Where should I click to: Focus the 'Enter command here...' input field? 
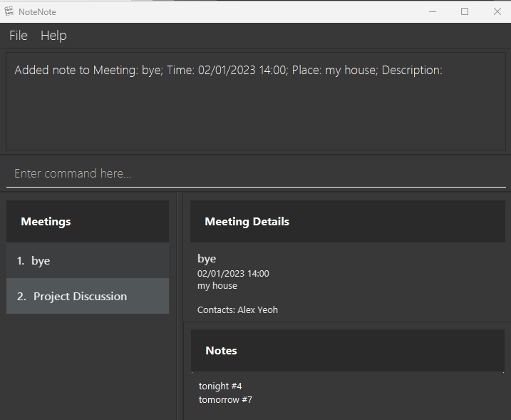[256, 173]
